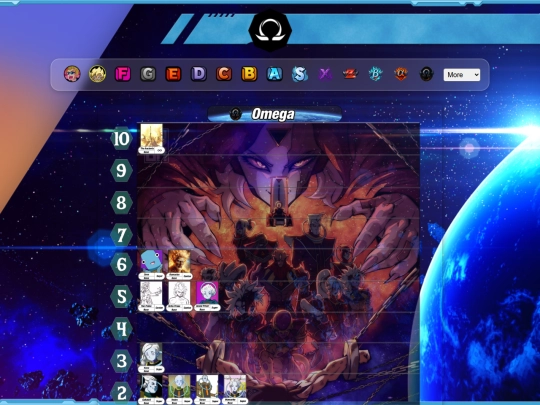This screenshot has height=405, width=540.
Task: Select the yellow B tier icon
Action: (x=249, y=74)
